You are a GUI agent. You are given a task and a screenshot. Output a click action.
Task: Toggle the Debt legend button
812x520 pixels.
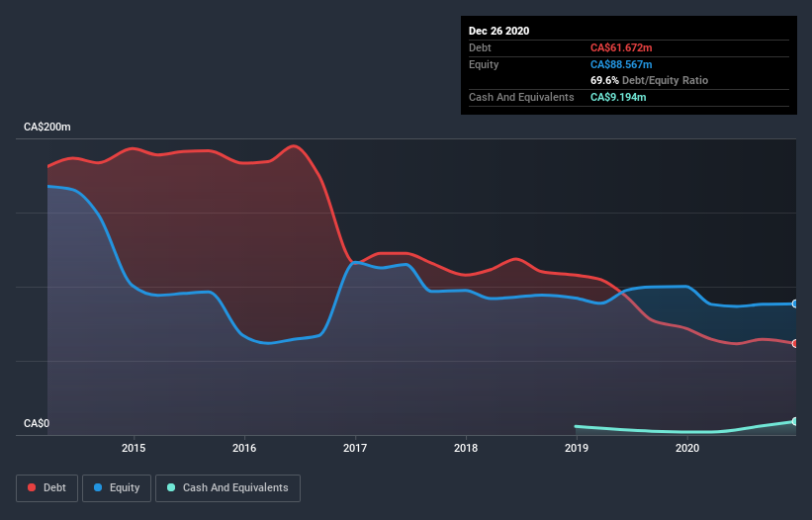point(47,488)
